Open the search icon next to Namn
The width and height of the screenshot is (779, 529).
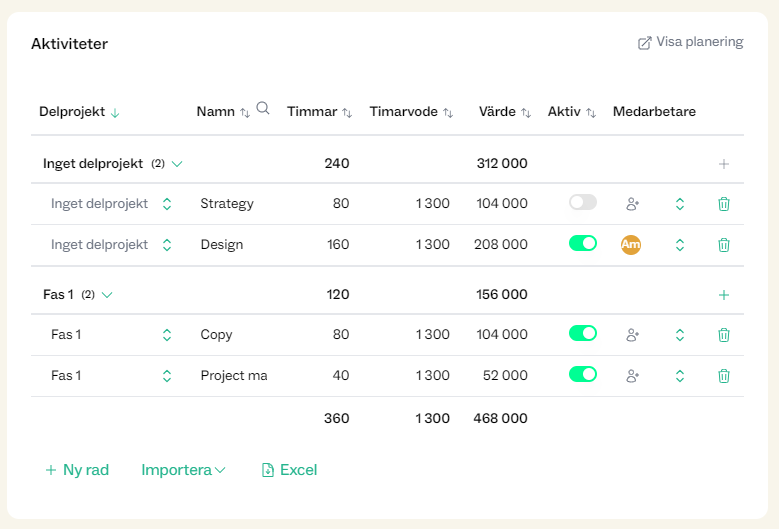tap(263, 109)
